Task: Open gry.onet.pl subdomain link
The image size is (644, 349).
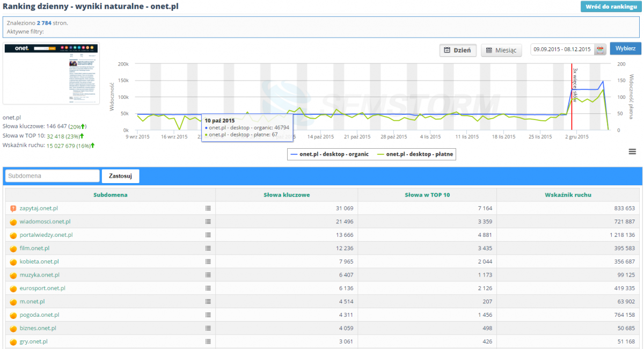Action: click(33, 341)
